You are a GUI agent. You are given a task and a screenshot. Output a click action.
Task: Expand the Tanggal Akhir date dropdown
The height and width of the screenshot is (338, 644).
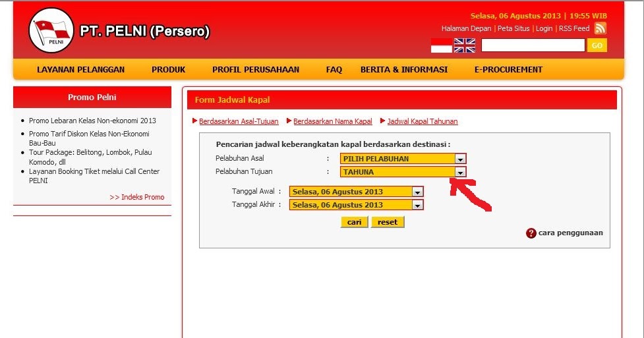(356, 205)
